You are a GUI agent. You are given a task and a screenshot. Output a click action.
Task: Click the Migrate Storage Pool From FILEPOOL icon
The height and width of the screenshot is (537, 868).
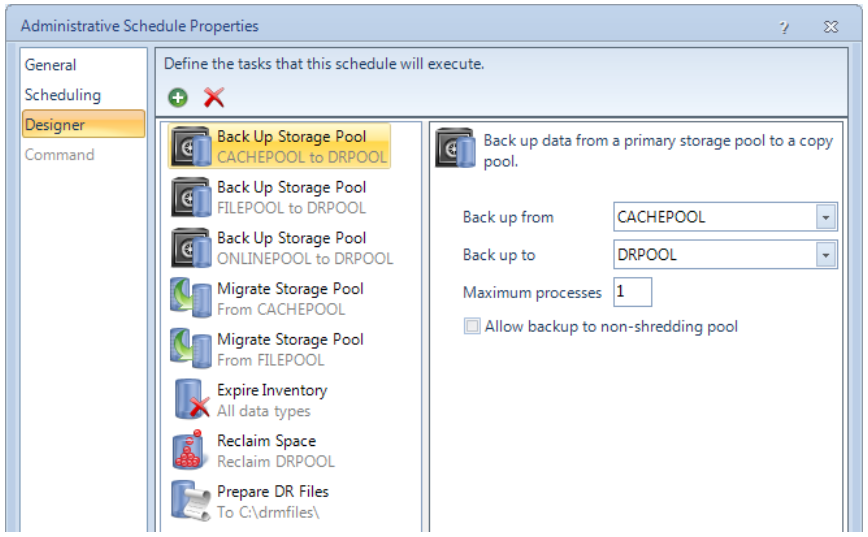point(191,350)
